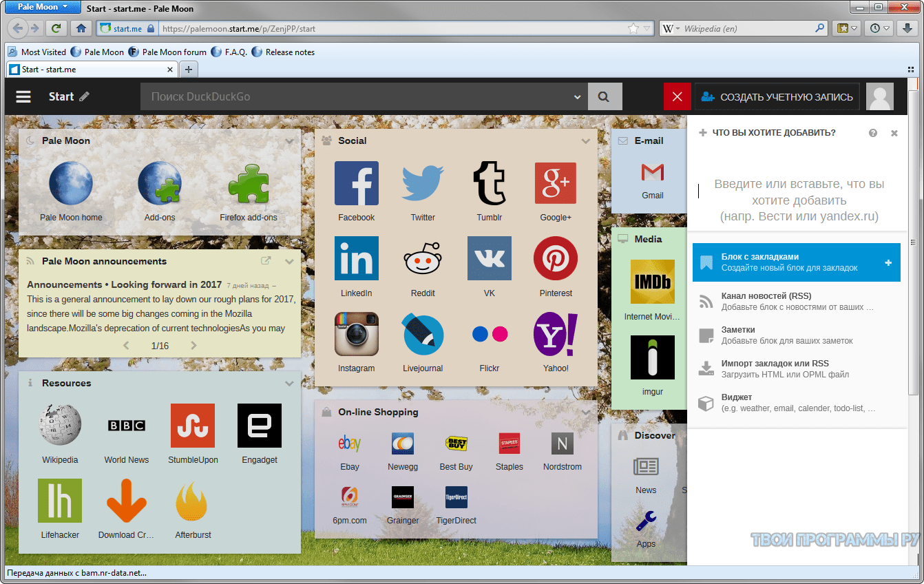Open the Twitter bird icon
Viewport: 924px width, 584px height.
(423, 183)
